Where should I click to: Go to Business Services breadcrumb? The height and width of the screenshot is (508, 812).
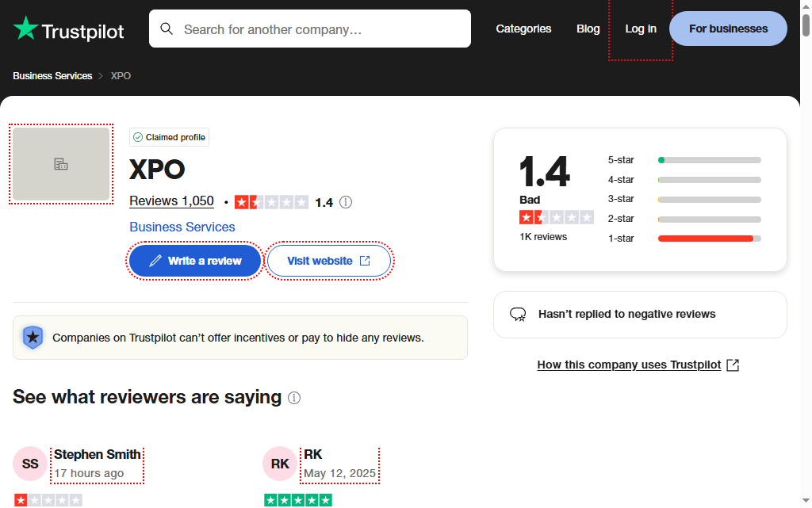click(x=52, y=75)
